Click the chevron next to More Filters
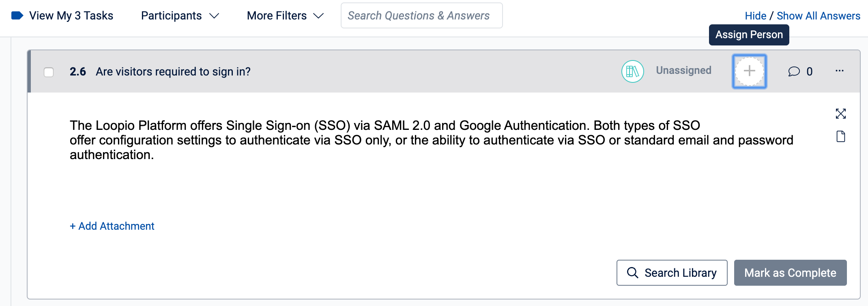This screenshot has height=306, width=868. pos(318,16)
